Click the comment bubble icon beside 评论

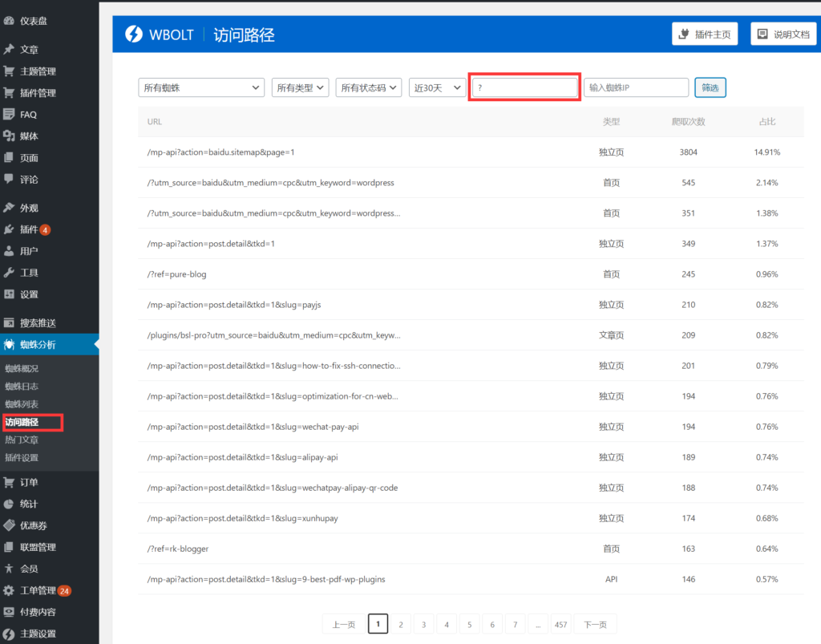(x=9, y=179)
